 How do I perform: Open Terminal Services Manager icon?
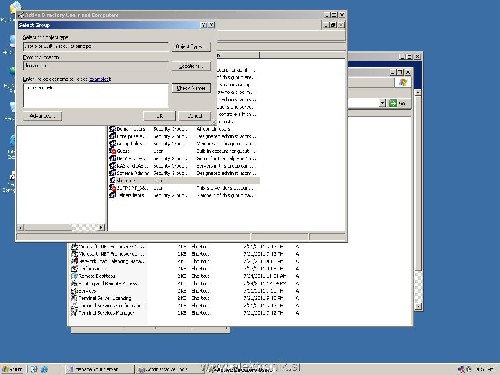(74, 313)
